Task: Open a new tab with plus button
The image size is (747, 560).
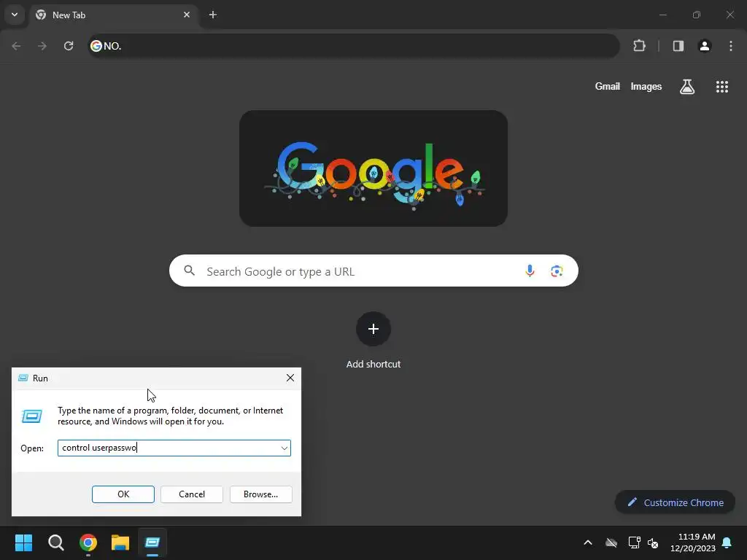Action: coord(212,15)
